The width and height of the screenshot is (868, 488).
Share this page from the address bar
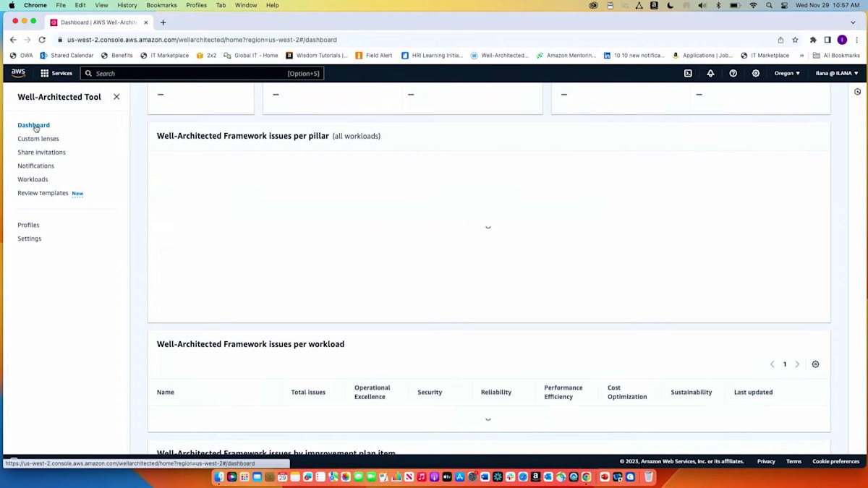click(x=780, y=40)
